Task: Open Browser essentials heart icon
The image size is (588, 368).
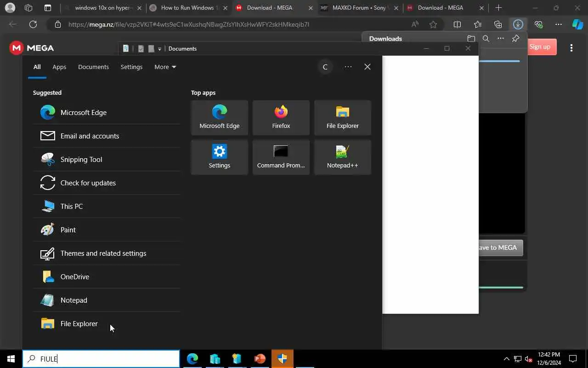Action: [538, 24]
